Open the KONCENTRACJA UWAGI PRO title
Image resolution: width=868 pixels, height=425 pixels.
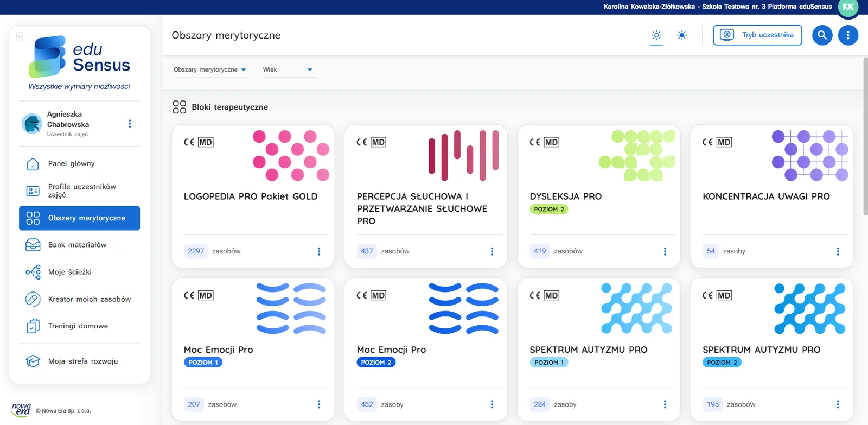pyautogui.click(x=766, y=196)
